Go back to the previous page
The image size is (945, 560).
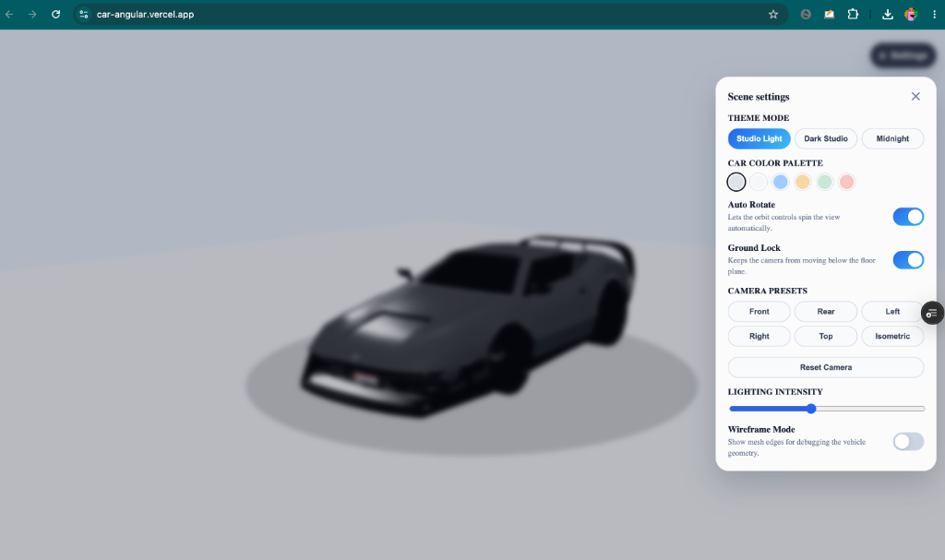tap(9, 15)
